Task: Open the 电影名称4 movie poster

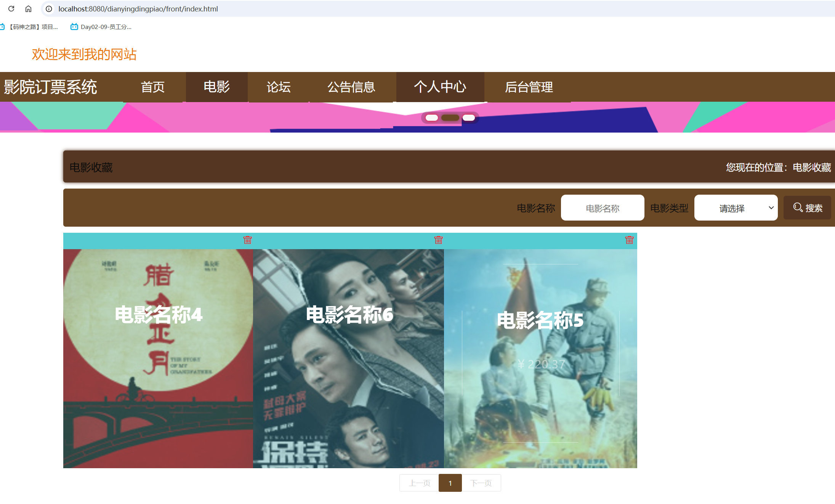Action: point(158,358)
